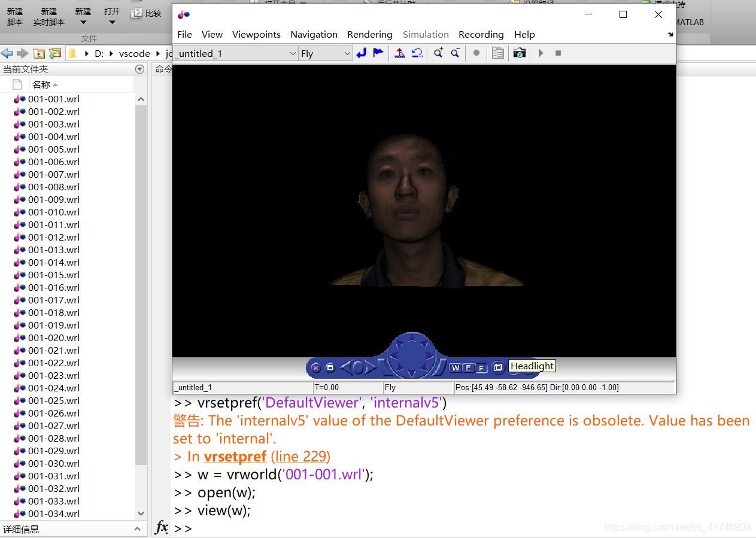Screen dimensions: 756x538
Task: Click the create viewpoint flag icon
Action: point(378,53)
